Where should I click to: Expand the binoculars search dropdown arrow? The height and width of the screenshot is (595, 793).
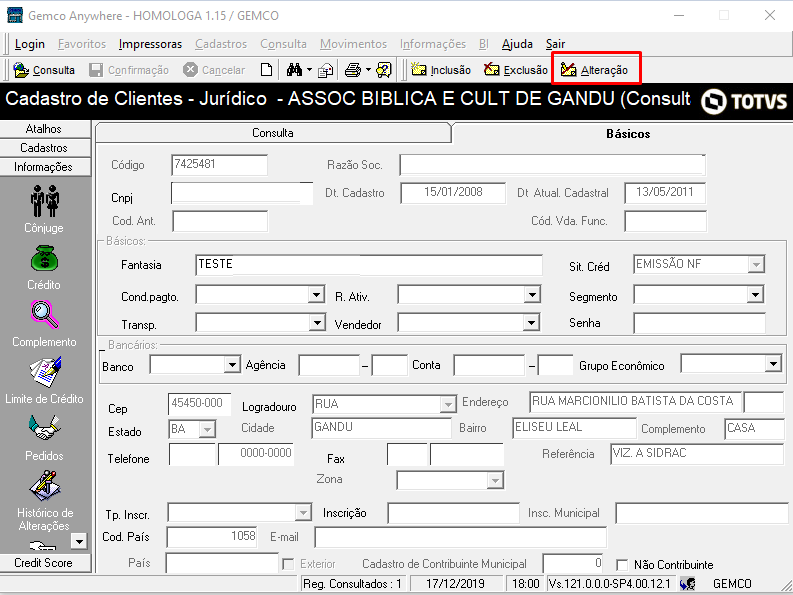click(x=310, y=70)
